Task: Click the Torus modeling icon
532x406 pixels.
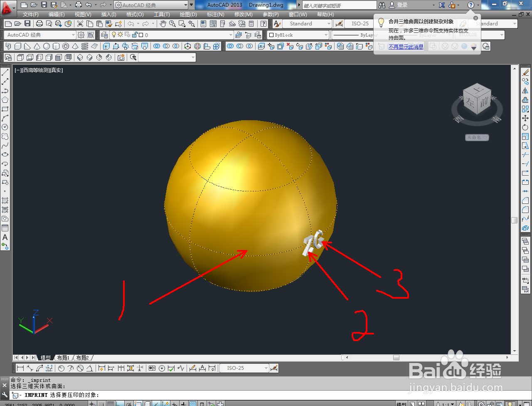Action: point(66,46)
